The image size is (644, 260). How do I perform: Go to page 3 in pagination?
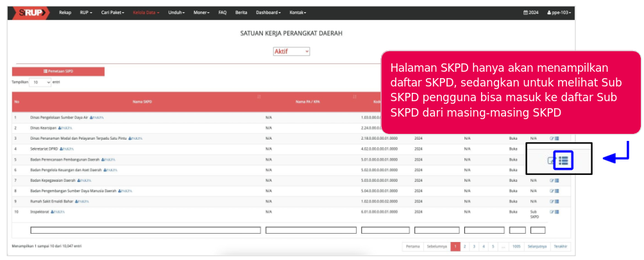pyautogui.click(x=474, y=246)
